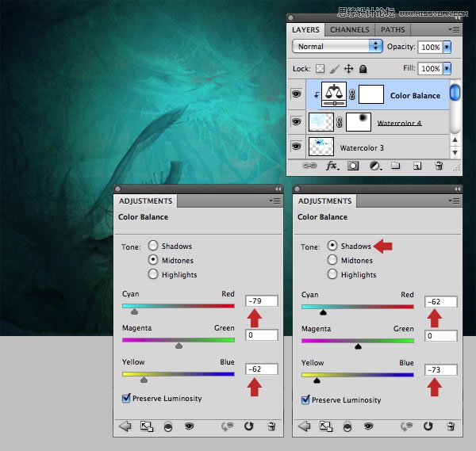View previous state icon in left Adjustments panel
Screen dimensions: 476x451
(227, 426)
